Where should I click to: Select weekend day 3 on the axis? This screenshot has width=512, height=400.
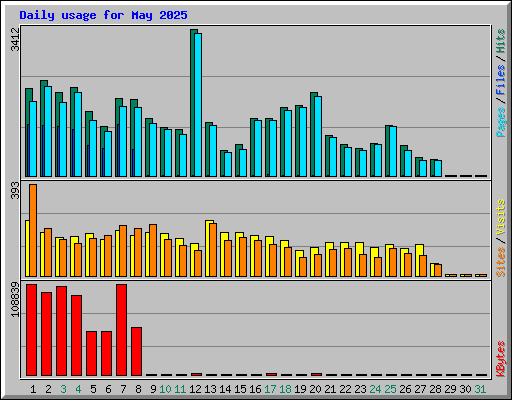pos(63,389)
